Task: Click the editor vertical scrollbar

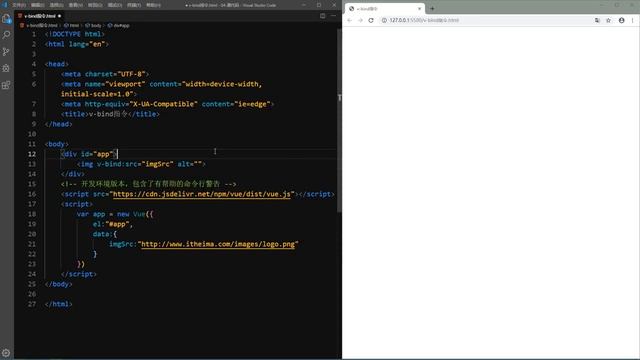Action: point(339,120)
